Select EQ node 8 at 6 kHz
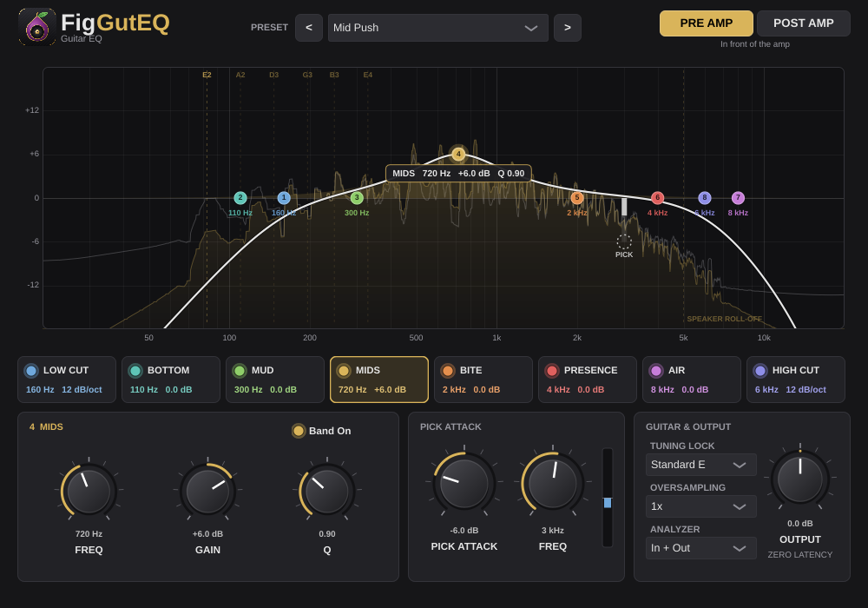The height and width of the screenshot is (608, 868). 705,198
